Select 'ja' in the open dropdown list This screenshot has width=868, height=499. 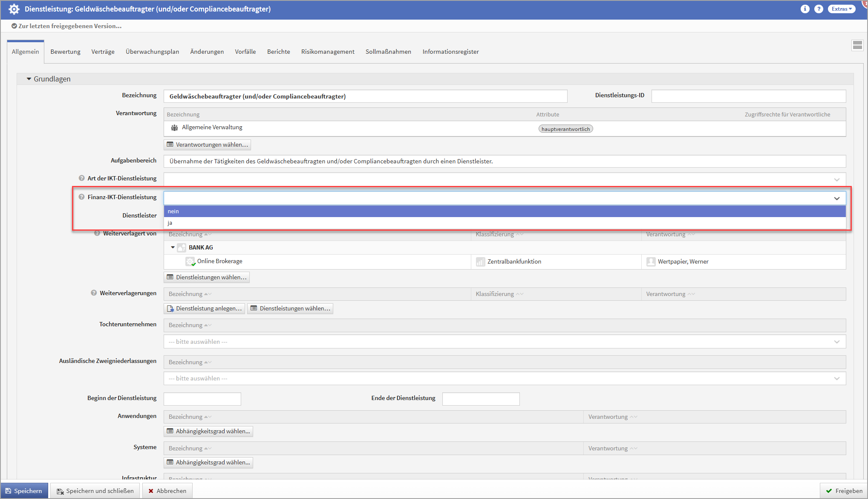(170, 223)
